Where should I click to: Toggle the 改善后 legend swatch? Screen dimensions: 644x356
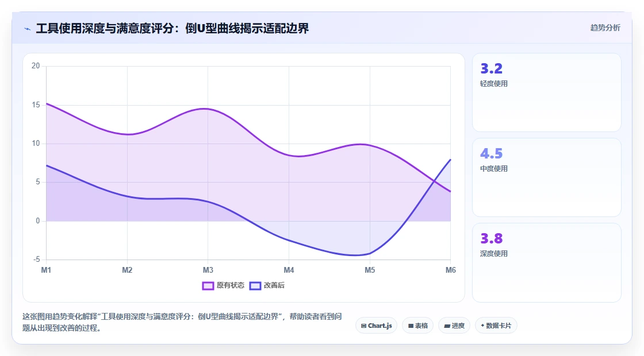coord(255,285)
